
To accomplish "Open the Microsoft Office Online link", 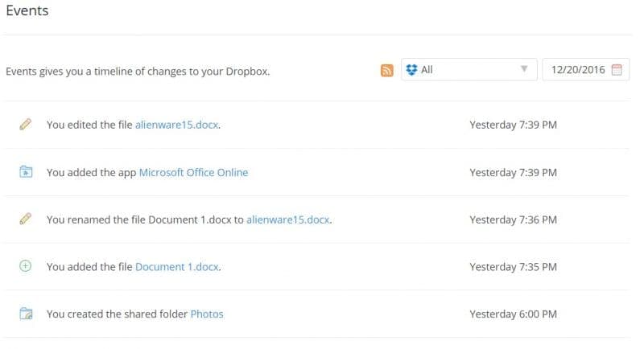I will click(x=193, y=172).
